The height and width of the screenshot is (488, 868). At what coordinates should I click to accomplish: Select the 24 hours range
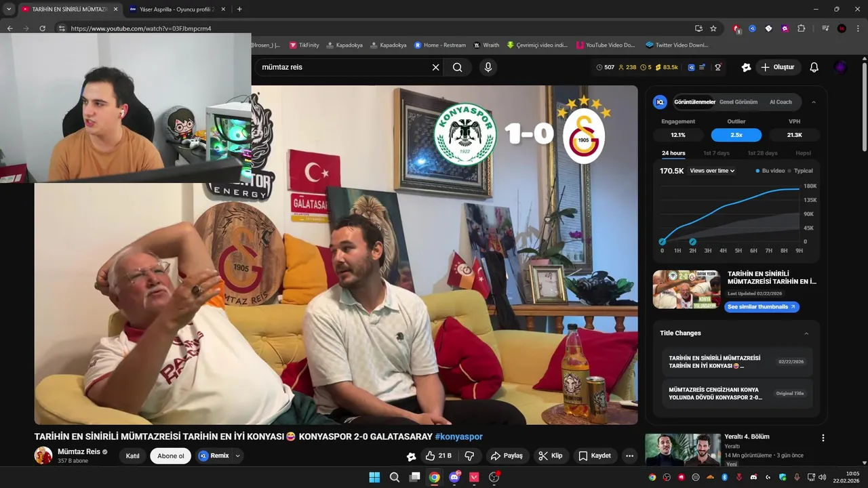(673, 153)
